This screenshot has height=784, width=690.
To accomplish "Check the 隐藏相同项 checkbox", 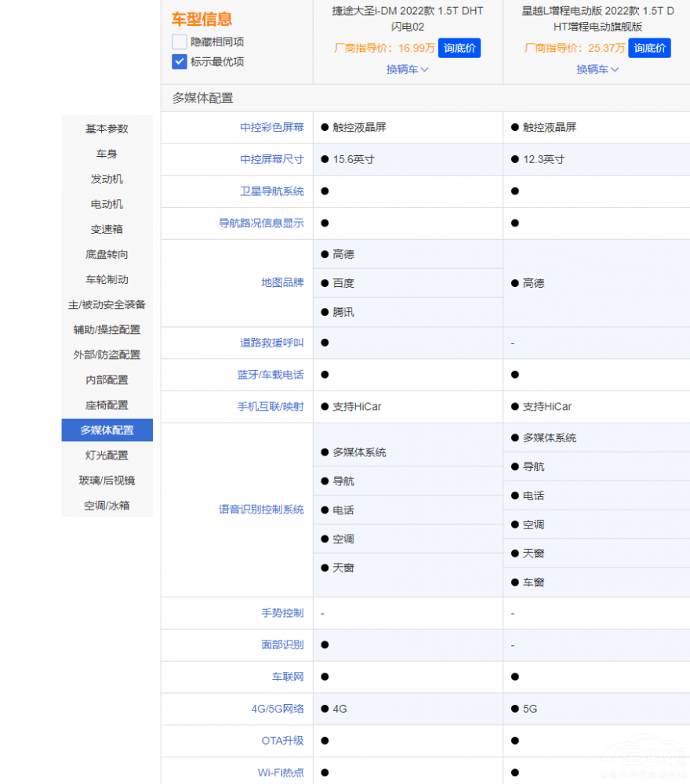I will (180, 42).
